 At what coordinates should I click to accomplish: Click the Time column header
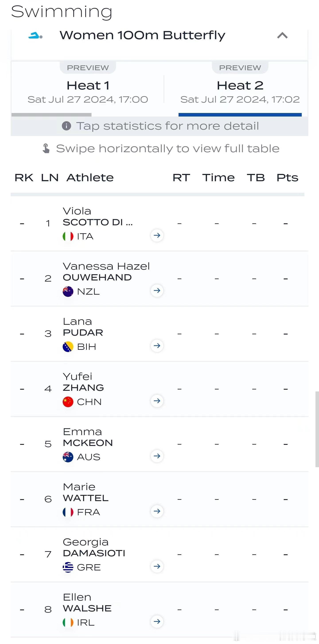click(x=218, y=178)
